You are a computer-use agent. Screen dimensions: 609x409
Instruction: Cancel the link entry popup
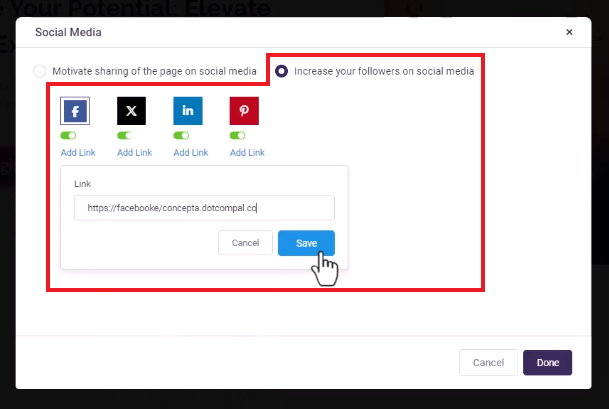coord(245,243)
